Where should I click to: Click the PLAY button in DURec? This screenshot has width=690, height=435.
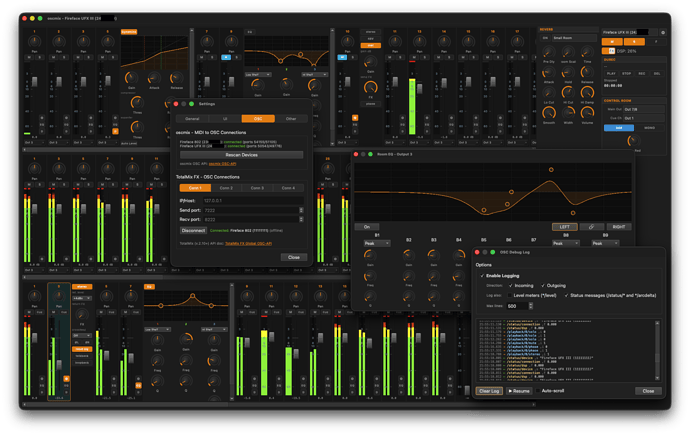pyautogui.click(x=611, y=73)
